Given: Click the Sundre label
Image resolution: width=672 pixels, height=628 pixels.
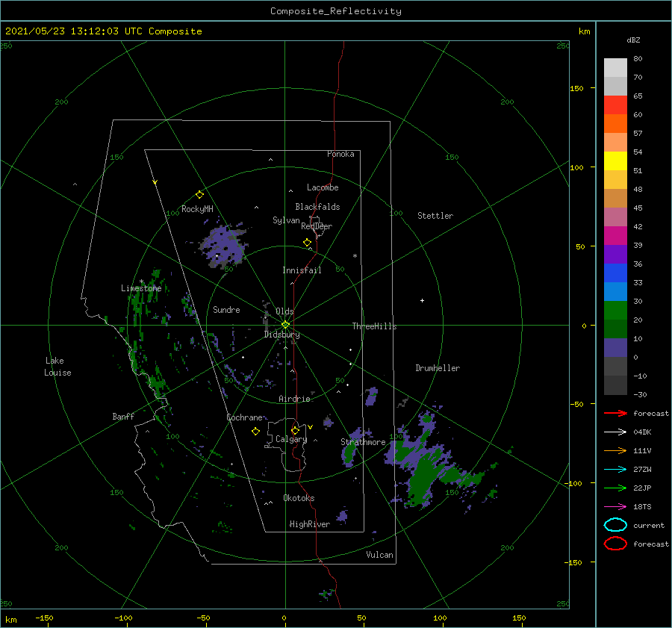Looking at the screenshot, I should coord(226,309).
